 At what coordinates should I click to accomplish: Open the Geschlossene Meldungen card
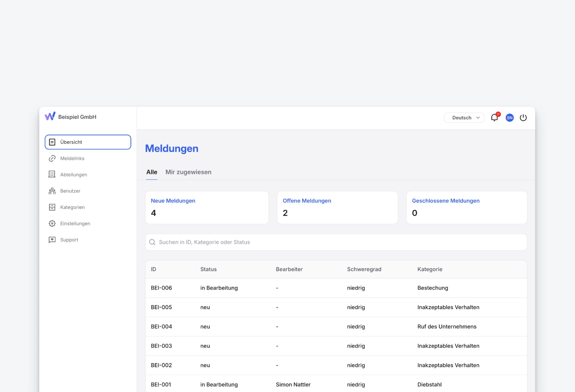click(466, 207)
